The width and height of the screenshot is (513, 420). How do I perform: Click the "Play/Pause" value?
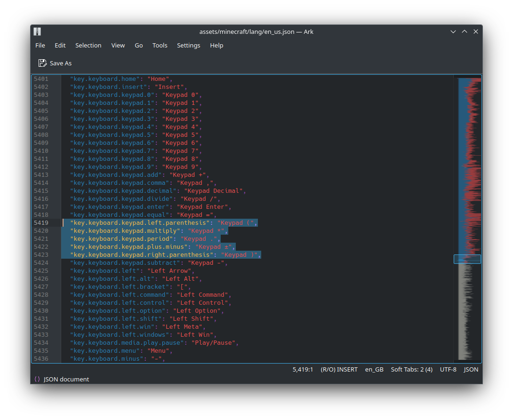(213, 343)
